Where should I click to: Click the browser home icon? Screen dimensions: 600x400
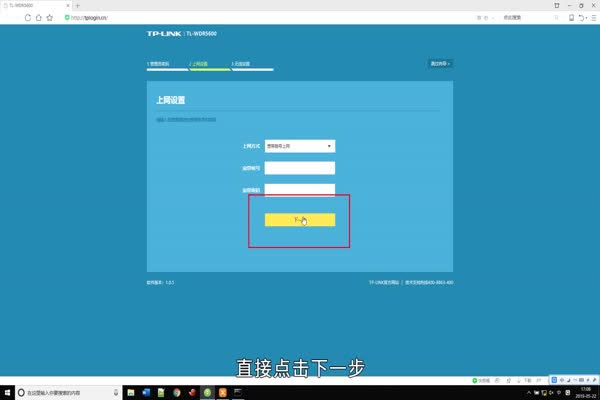click(x=36, y=18)
